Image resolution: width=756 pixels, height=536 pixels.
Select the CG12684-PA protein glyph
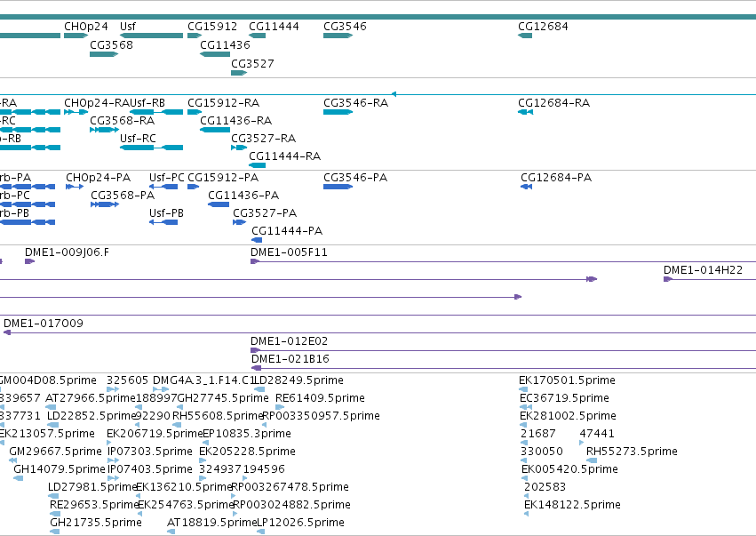pyautogui.click(x=527, y=187)
